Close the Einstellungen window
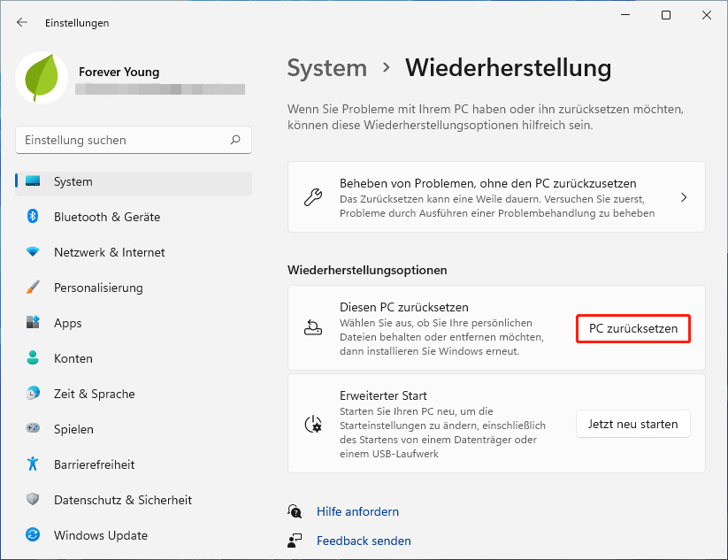 (x=707, y=15)
